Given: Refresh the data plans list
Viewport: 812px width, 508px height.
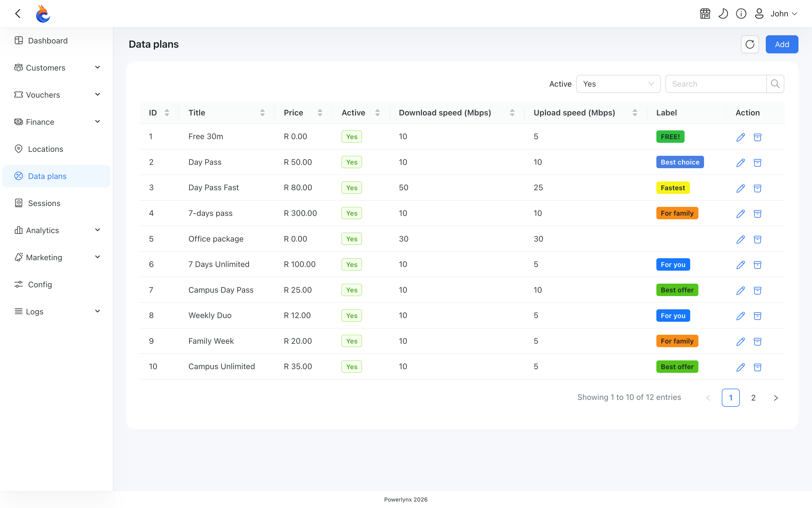Looking at the screenshot, I should tap(750, 44).
